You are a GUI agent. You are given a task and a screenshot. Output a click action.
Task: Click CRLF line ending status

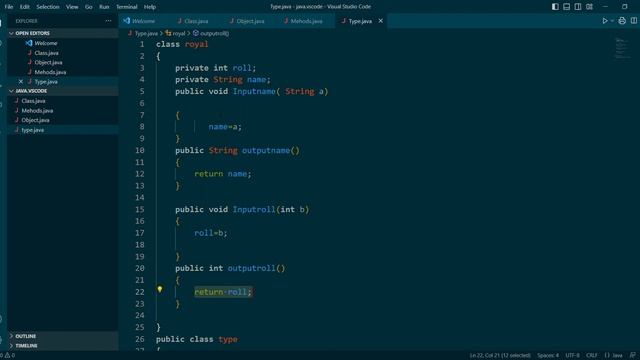pos(592,356)
